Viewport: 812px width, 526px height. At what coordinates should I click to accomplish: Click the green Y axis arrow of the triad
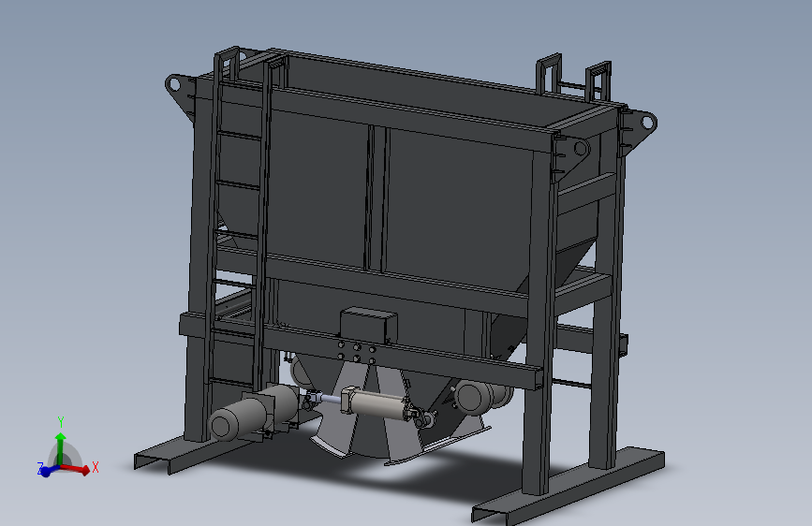[61, 448]
